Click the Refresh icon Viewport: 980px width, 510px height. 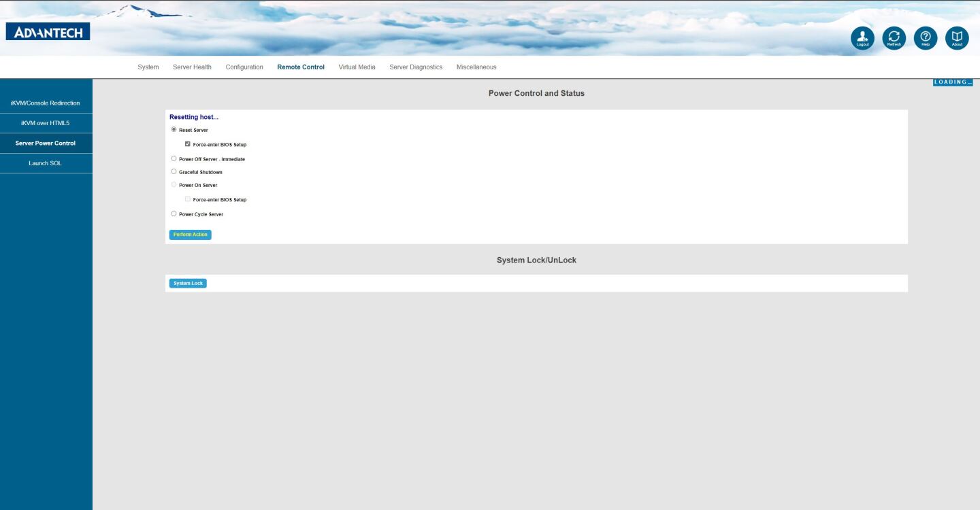(x=894, y=37)
